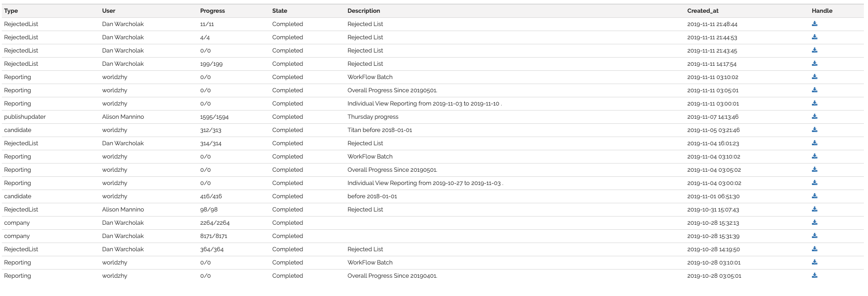This screenshot has height=296, width=868.
Task: Download the 314/314 Rejected List file
Action: [x=814, y=143]
